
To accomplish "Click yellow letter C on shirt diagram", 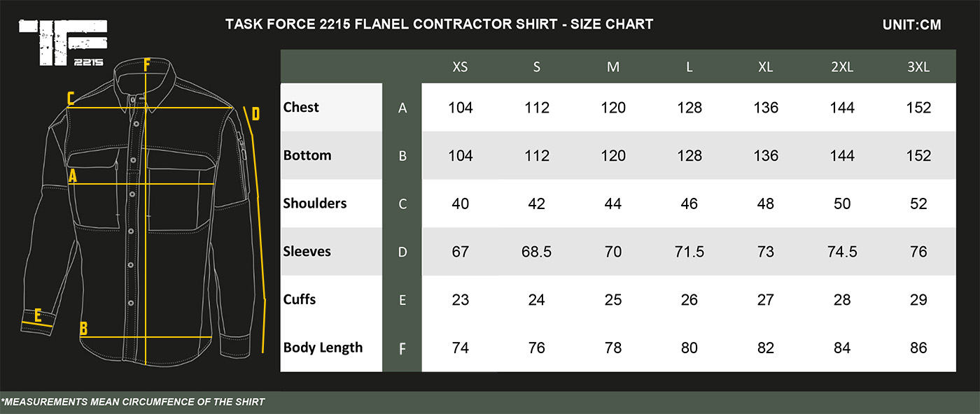I will pos(71,99).
